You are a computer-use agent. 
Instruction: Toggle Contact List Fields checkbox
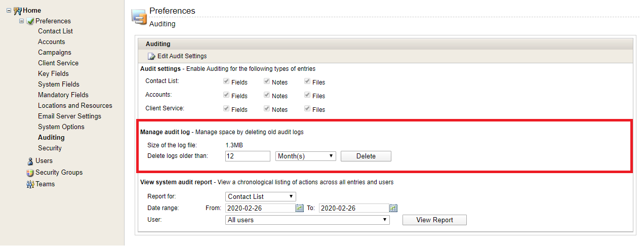226,81
